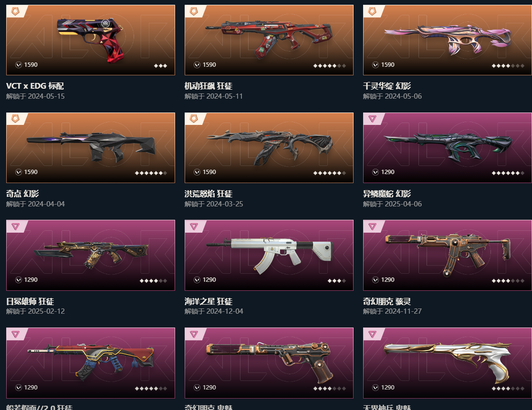
Task: Click the VP currency icon on 海洋之星 狂徒 card
Action: pos(197,280)
